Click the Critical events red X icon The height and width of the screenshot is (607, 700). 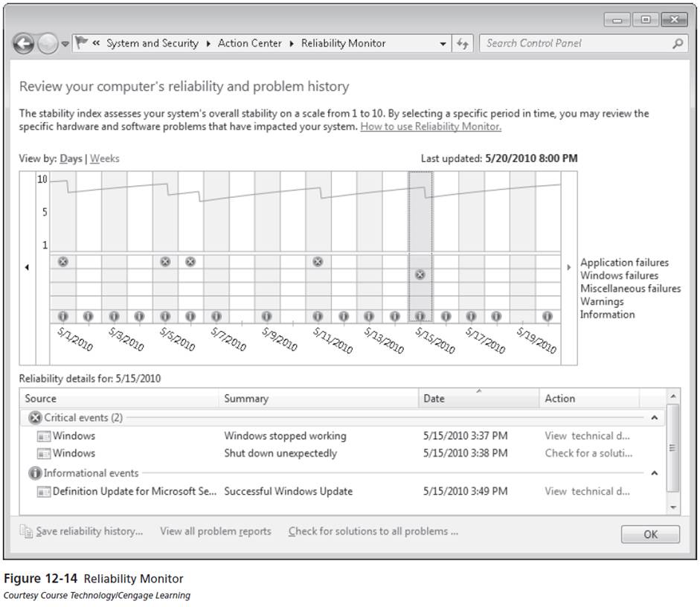pyautogui.click(x=35, y=418)
